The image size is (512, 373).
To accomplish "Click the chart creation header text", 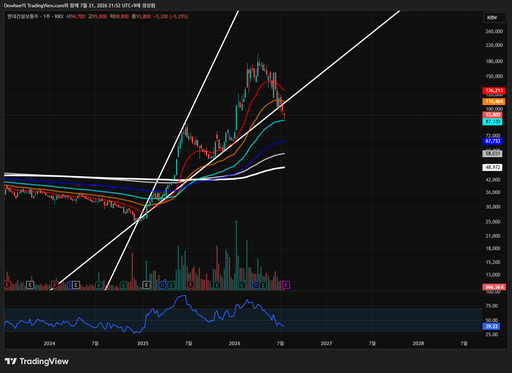I will 79,6.
